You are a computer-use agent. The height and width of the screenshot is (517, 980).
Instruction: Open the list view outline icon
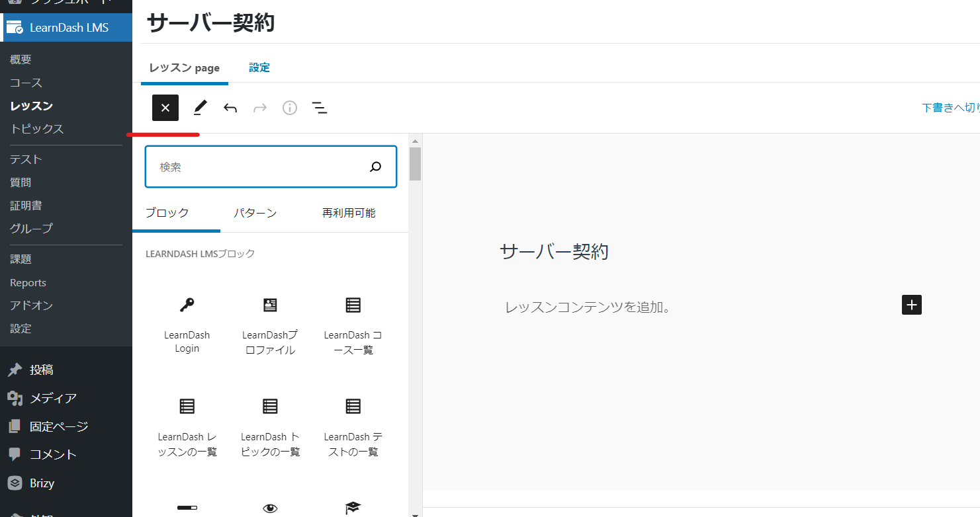[320, 108]
